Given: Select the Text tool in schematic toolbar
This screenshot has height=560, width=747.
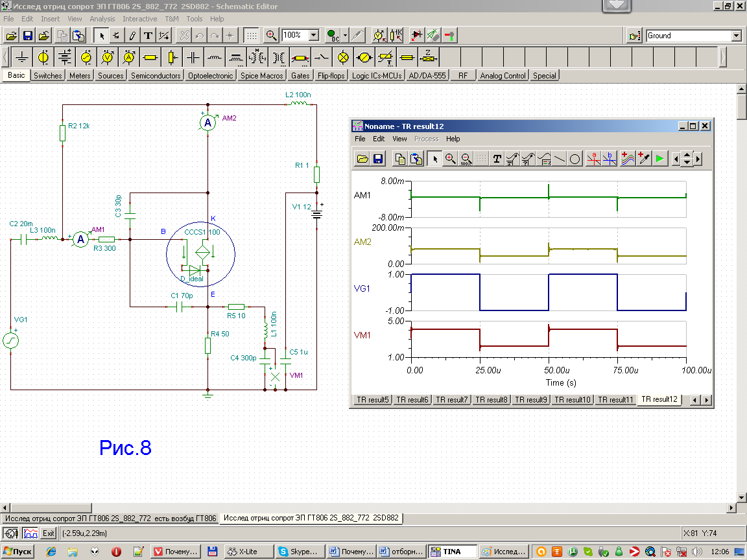Looking at the screenshot, I should click(x=148, y=36).
